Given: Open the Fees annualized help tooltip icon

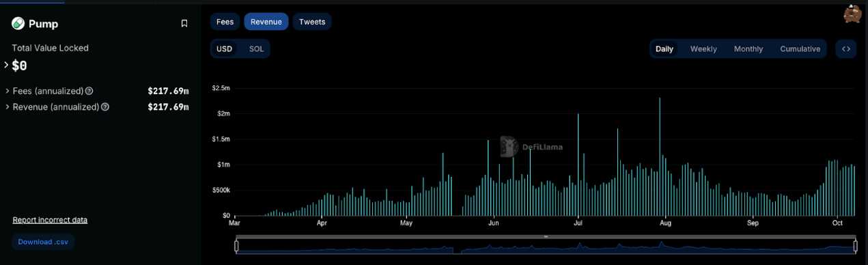Looking at the screenshot, I should (x=89, y=91).
